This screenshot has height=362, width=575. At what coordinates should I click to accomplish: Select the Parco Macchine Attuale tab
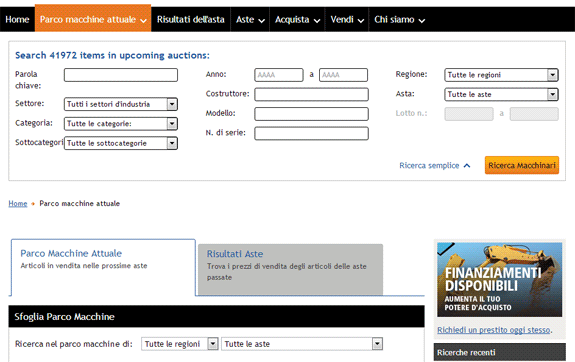click(x=103, y=267)
